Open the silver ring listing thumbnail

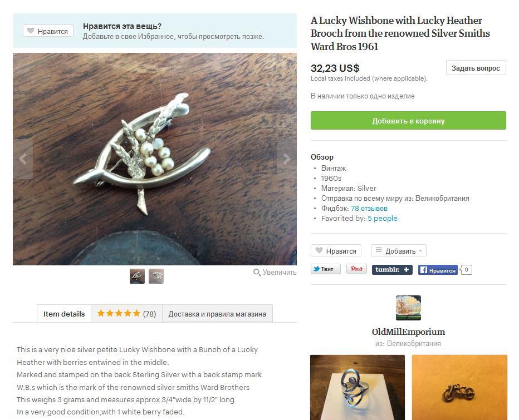coord(358,387)
